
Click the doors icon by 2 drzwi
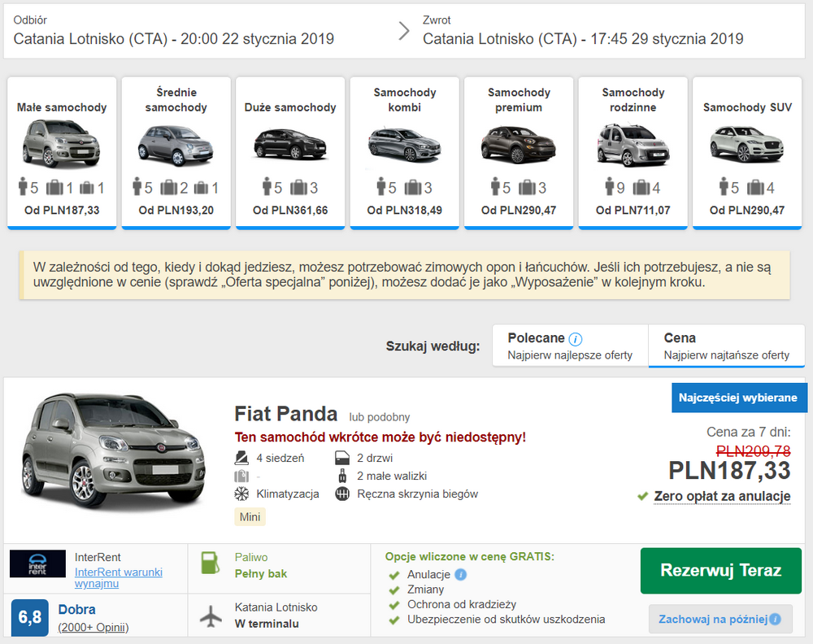click(x=342, y=458)
